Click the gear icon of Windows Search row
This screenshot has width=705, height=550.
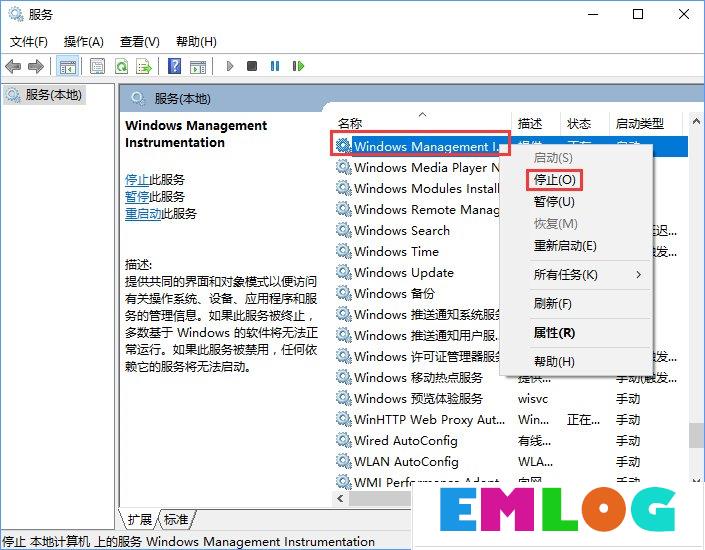(344, 230)
